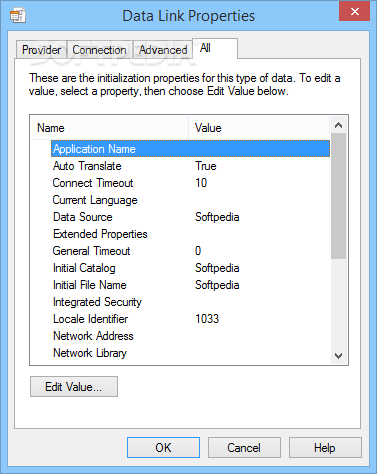Select the Current Language property
This screenshot has height=474, width=377.
point(95,200)
